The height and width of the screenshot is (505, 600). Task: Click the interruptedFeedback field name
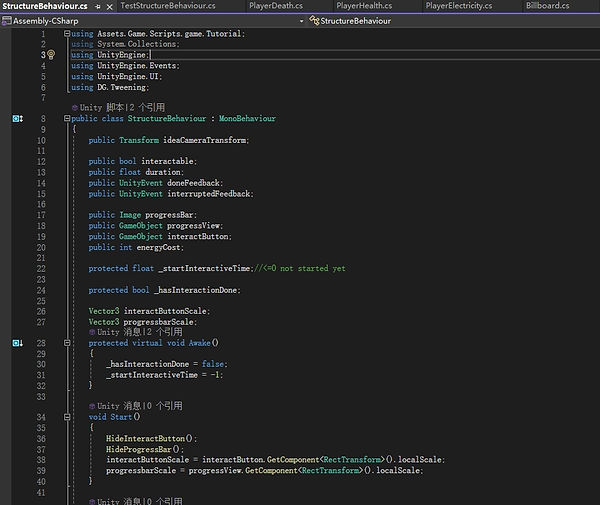pyautogui.click(x=209, y=194)
